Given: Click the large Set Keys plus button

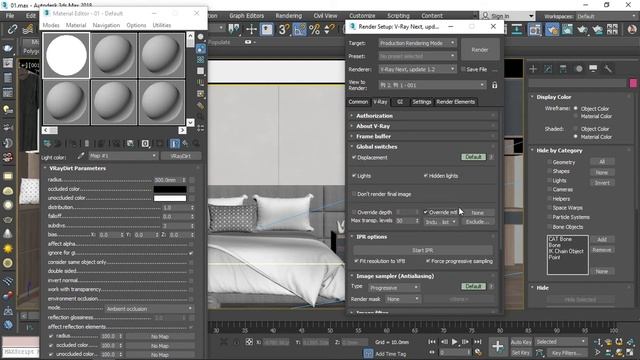Looking at the screenshot, I should click(x=497, y=347).
